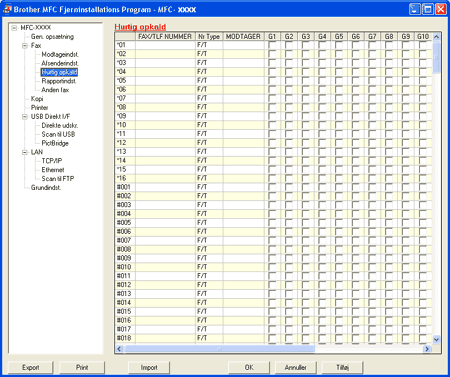Click the vertical scrollbar up arrow
Image resolution: width=450 pixels, height=377 pixels.
pyautogui.click(x=436, y=37)
